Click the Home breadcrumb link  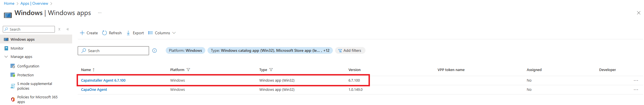coord(9,3)
